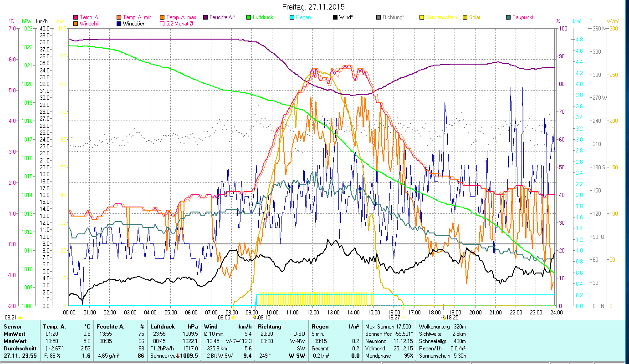This screenshot has width=629, height=364.
Task: Click the marker icon at 18:25
Action: pyautogui.click(x=443, y=317)
